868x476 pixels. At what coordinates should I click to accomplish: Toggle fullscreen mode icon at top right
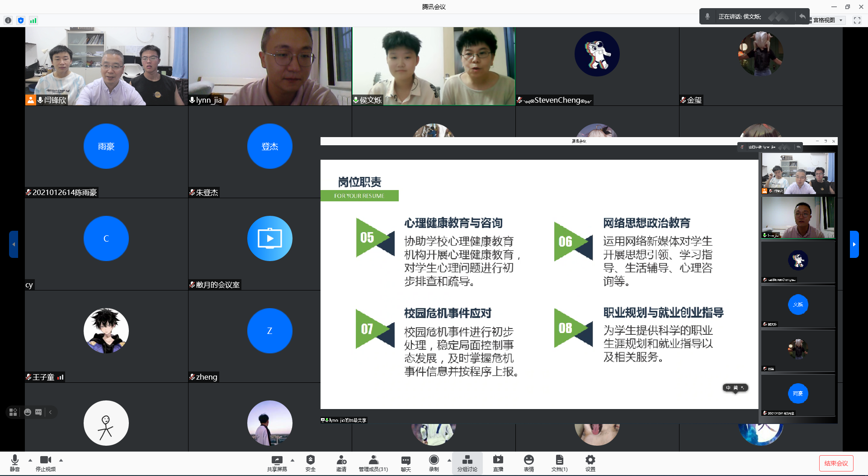[x=857, y=20]
